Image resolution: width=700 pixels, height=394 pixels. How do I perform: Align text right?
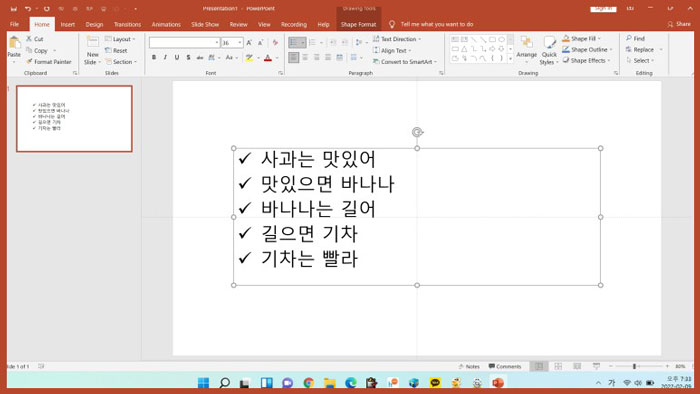click(317, 57)
